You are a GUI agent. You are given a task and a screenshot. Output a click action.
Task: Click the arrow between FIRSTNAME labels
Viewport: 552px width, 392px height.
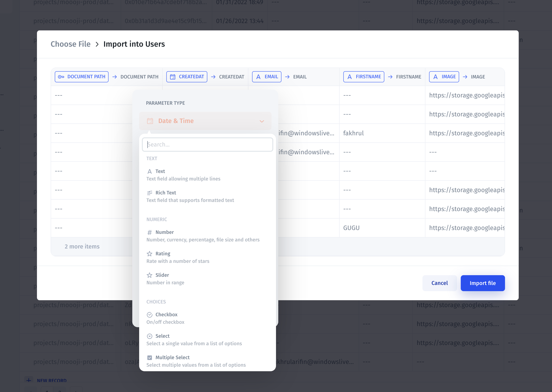coord(390,77)
